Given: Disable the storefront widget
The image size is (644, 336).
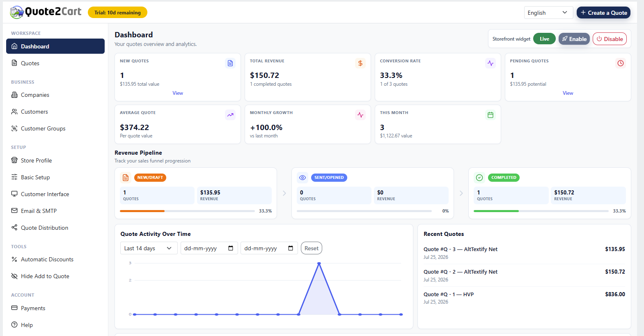Looking at the screenshot, I should click(610, 39).
